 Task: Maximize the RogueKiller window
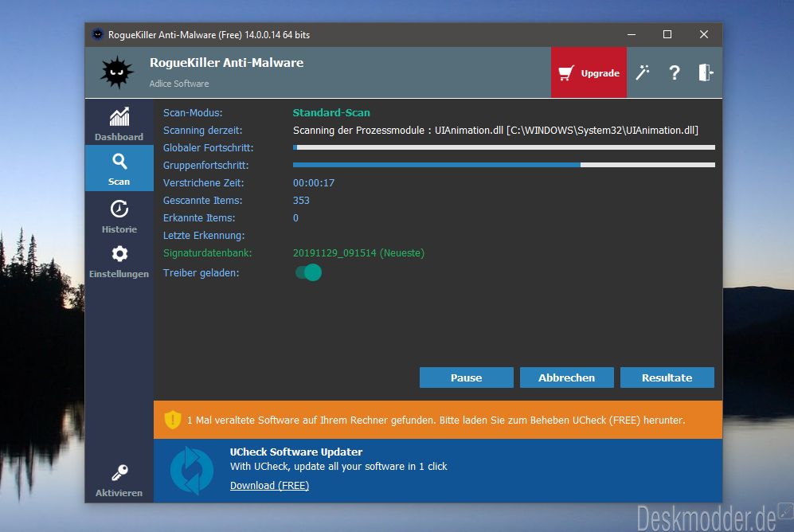667,34
